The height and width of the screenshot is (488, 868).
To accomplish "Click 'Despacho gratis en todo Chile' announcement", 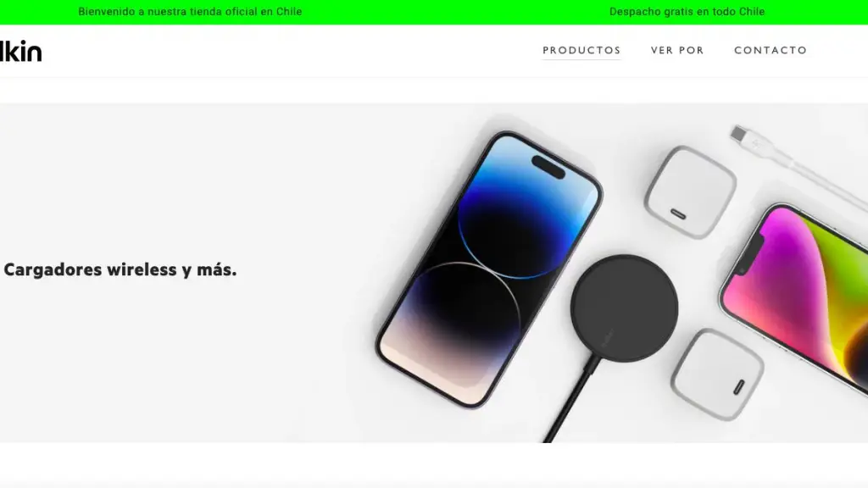I will pyautogui.click(x=687, y=12).
